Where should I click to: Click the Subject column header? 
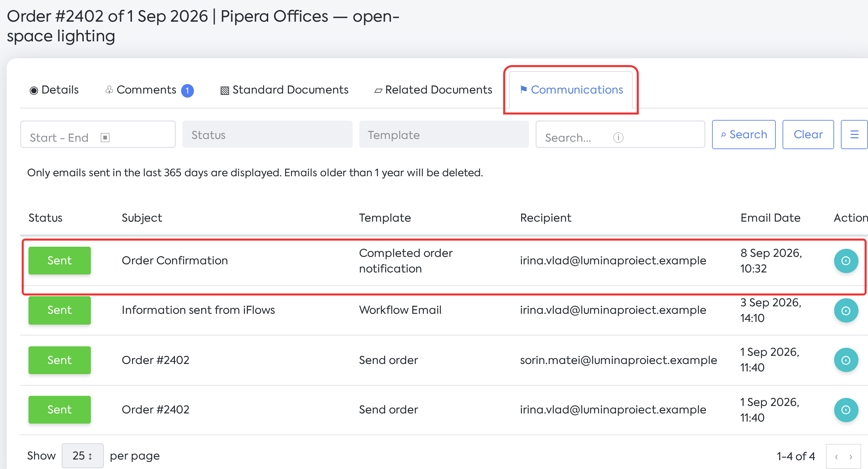pyautogui.click(x=142, y=218)
